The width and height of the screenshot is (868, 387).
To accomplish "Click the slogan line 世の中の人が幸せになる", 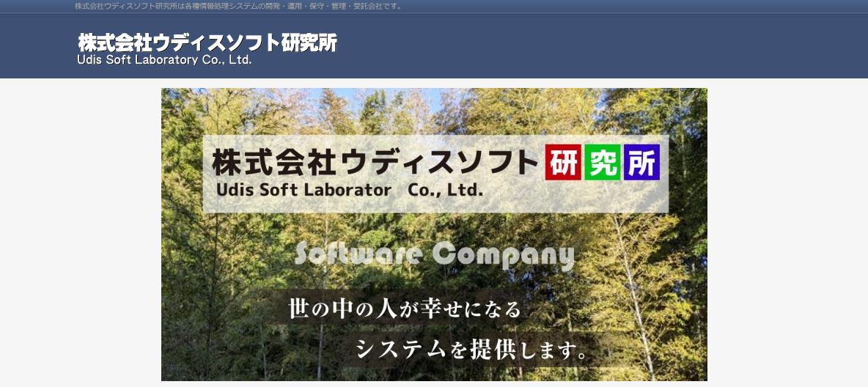I will point(405,309).
